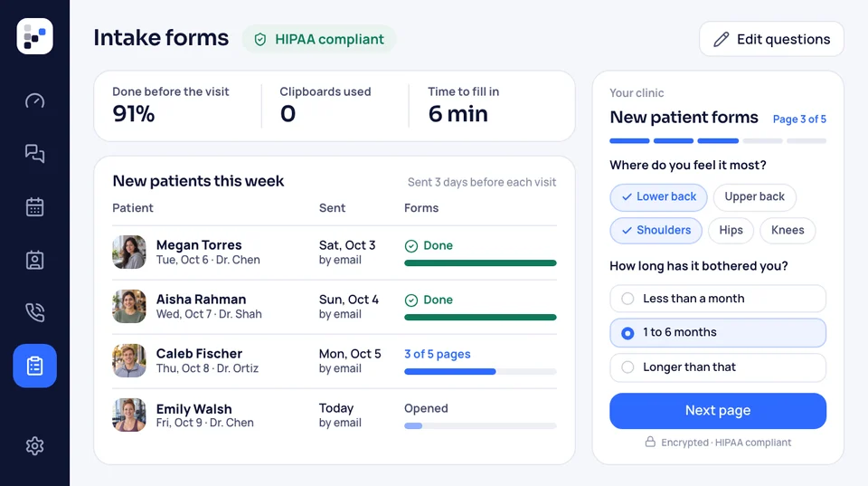This screenshot has height=486, width=868.
Task: Click Emily Walsh progress bar
Action: pyautogui.click(x=480, y=426)
